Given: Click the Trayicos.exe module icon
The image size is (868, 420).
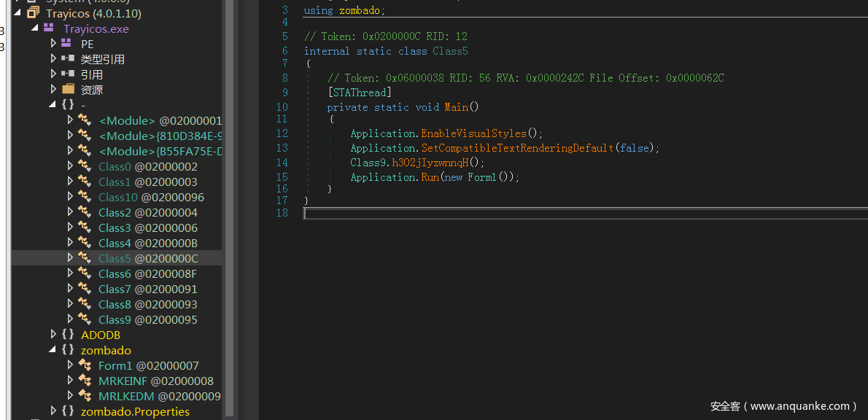Looking at the screenshot, I should pos(49,28).
